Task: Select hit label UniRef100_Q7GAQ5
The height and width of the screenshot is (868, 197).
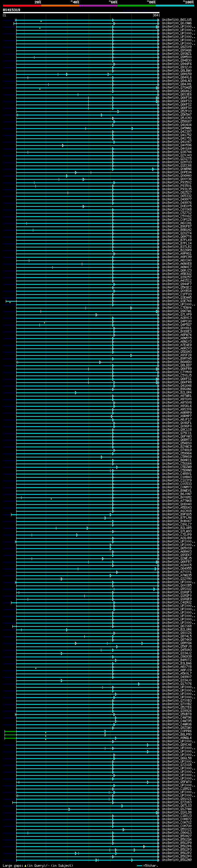Action: click(x=177, y=88)
